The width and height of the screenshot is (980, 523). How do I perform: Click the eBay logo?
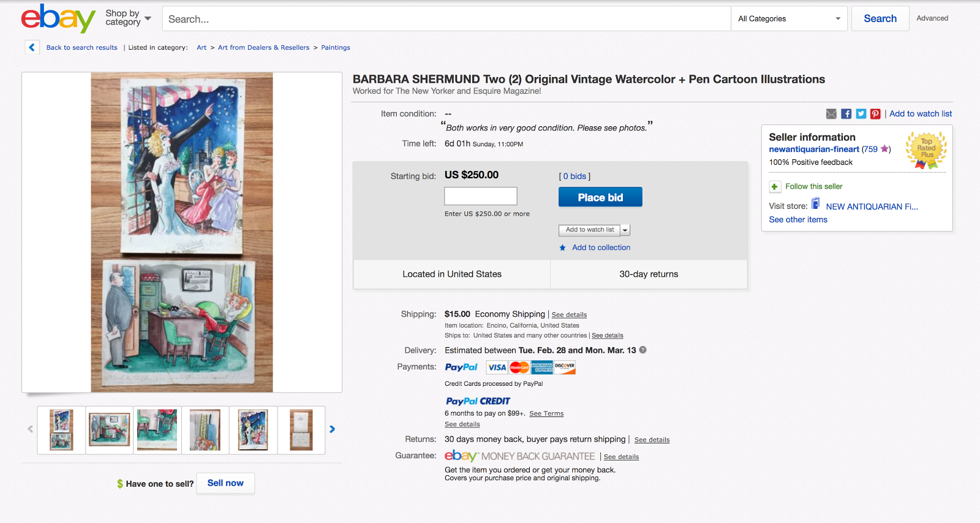click(x=58, y=18)
